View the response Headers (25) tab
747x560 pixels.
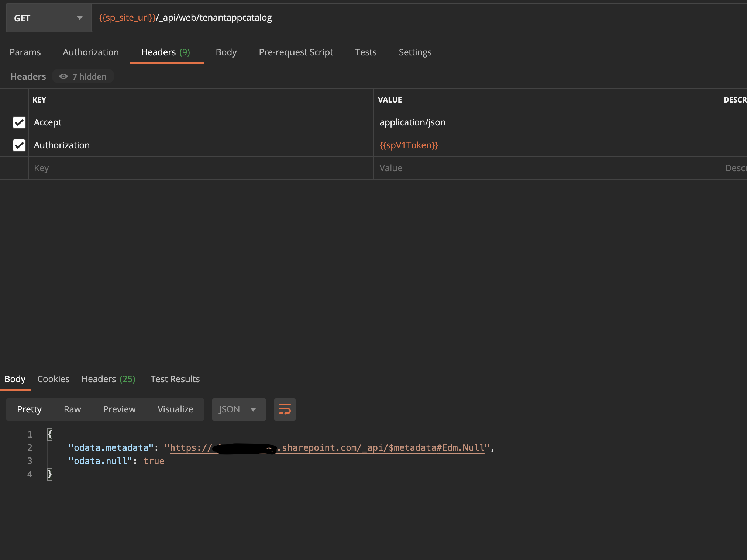pos(108,379)
